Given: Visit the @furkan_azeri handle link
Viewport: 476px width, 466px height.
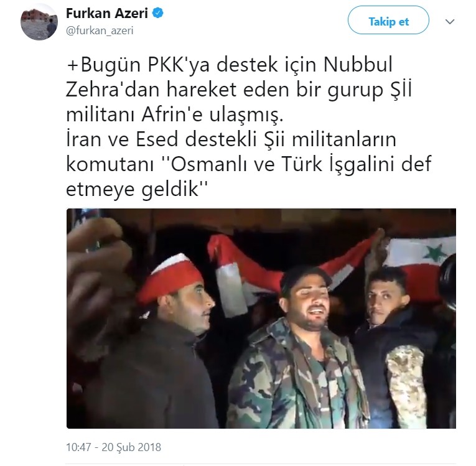Looking at the screenshot, I should coord(100,30).
